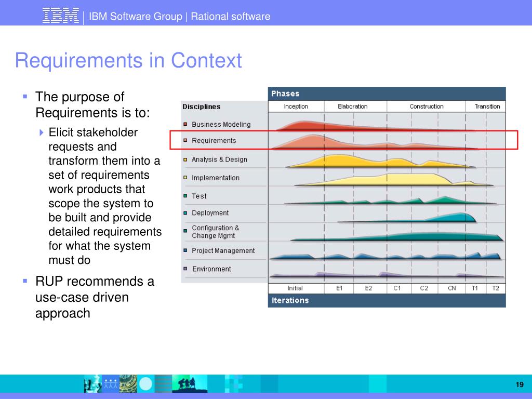Click the 'Implementation' discipline label
The image size is (532, 399).
click(x=216, y=178)
